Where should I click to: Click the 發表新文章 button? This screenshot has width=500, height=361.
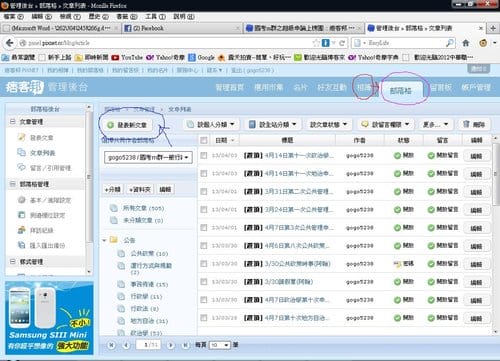[127, 125]
